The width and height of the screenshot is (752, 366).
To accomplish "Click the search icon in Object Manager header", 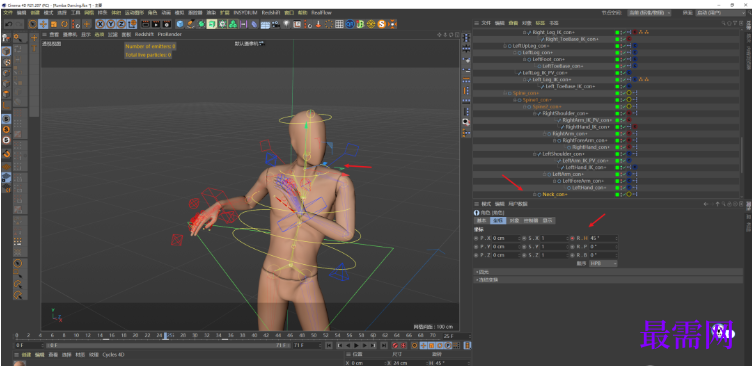I will coord(723,23).
